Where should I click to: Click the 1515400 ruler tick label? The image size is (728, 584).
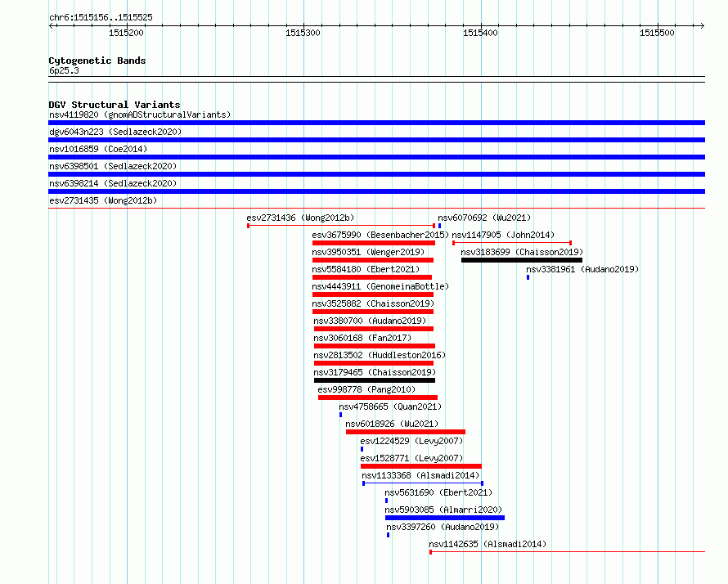click(x=480, y=33)
